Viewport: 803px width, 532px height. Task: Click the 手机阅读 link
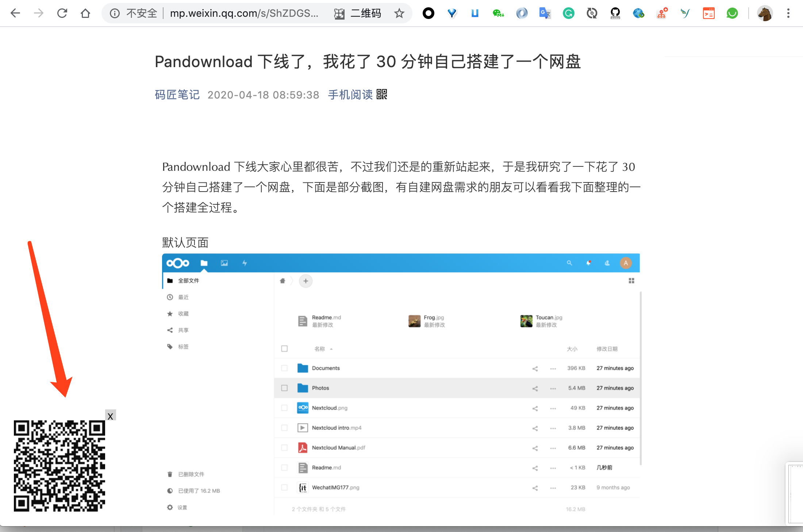(x=350, y=95)
